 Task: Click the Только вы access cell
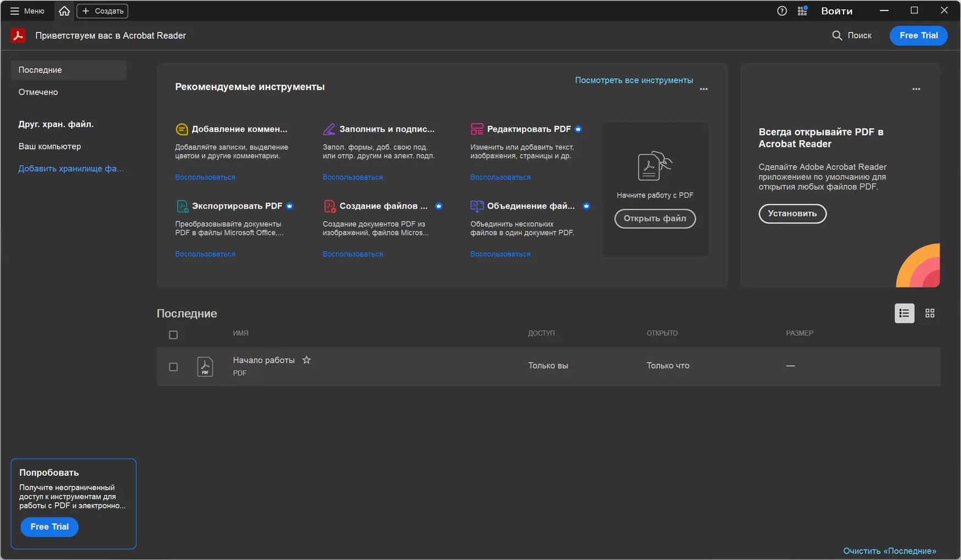point(548,366)
